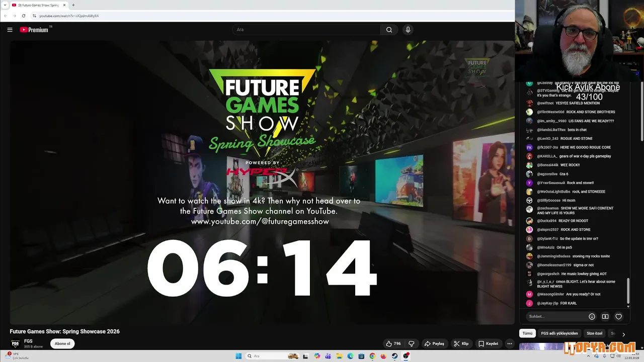The width and height of the screenshot is (644, 362).
Task: Click @DylanK-f1z chat message
Action: (x=561, y=239)
